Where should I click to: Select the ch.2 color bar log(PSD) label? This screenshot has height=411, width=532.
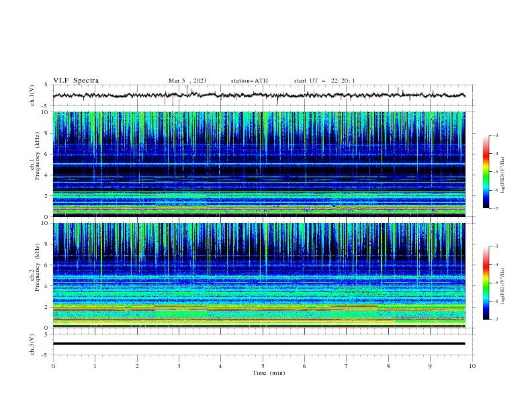click(503, 285)
